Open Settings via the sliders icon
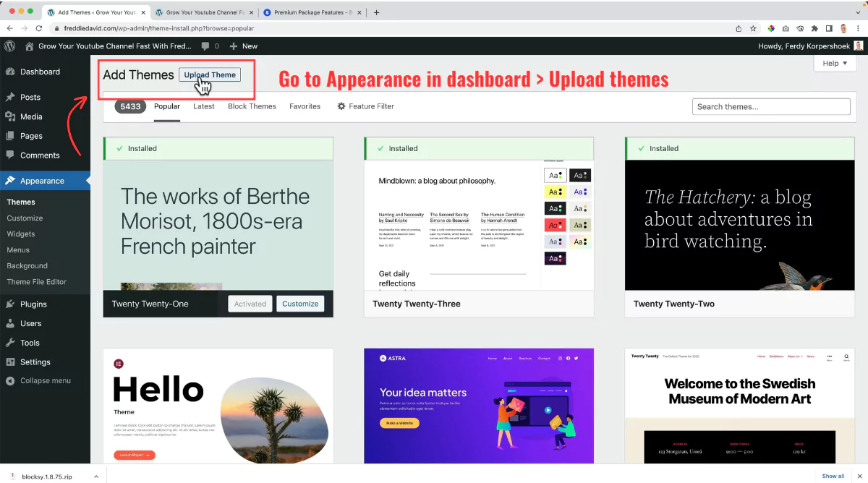The image size is (868, 483). point(12,362)
